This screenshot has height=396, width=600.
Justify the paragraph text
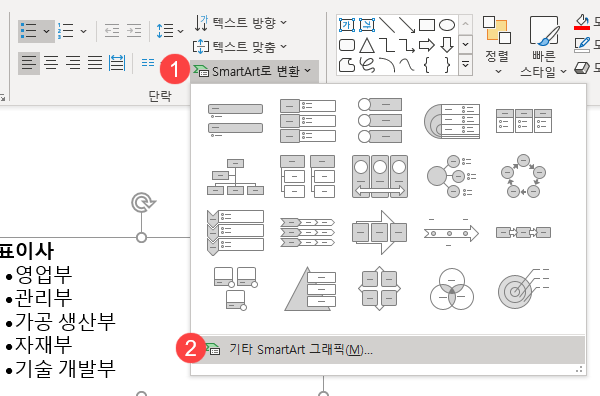tap(95, 63)
